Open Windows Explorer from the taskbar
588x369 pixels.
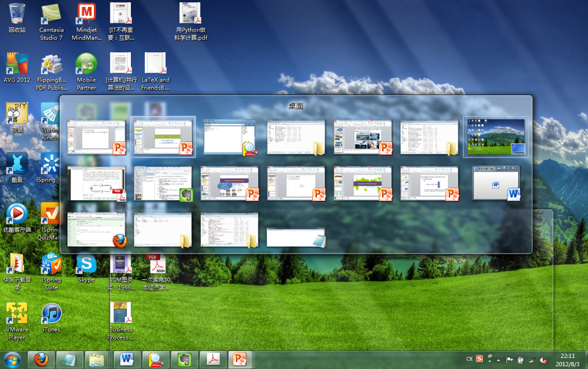coord(97,359)
